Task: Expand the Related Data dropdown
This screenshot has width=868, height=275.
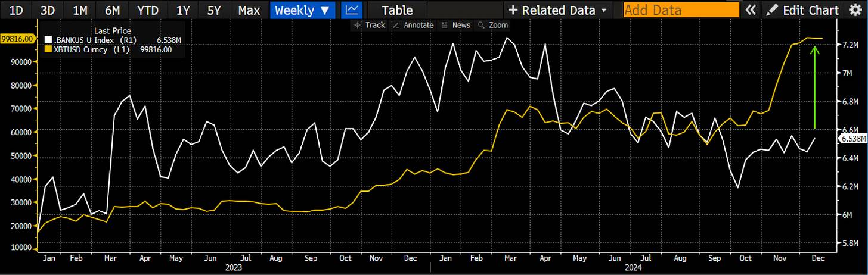Action: [557, 10]
